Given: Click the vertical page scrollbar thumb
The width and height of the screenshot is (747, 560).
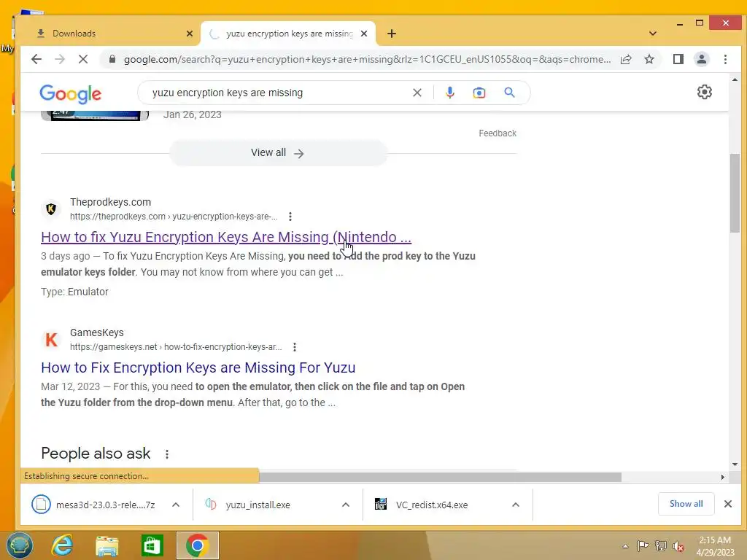Looking at the screenshot, I should 735,192.
